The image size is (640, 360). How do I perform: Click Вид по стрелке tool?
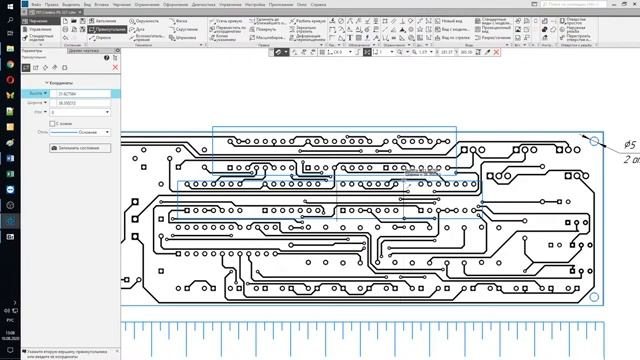[452, 38]
